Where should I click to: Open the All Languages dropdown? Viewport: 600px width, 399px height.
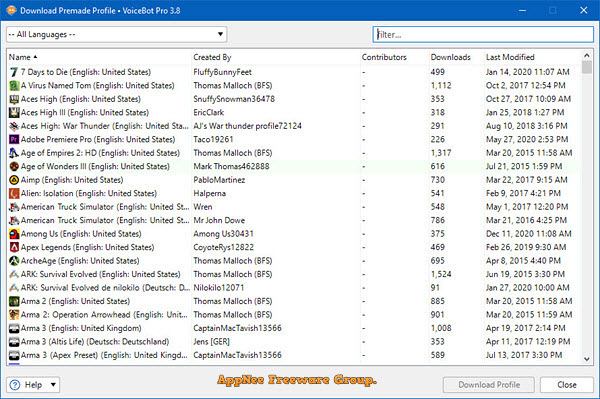116,34
